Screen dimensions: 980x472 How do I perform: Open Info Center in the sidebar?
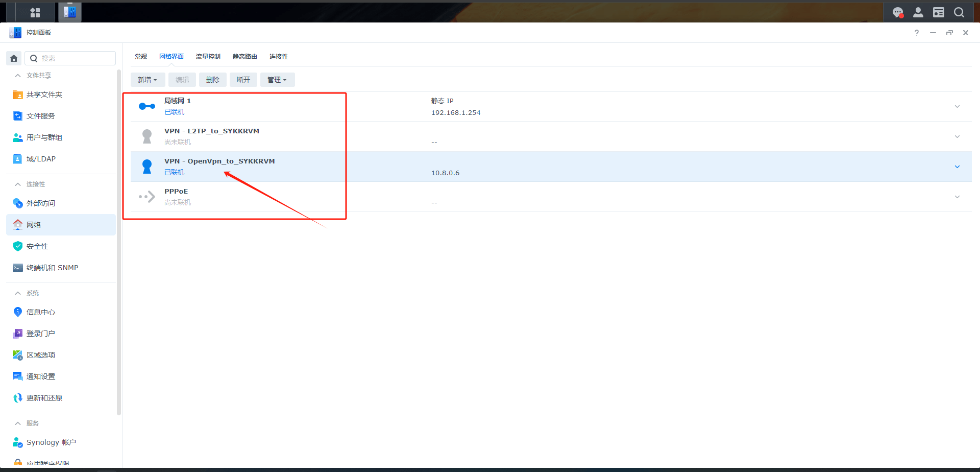pos(41,312)
